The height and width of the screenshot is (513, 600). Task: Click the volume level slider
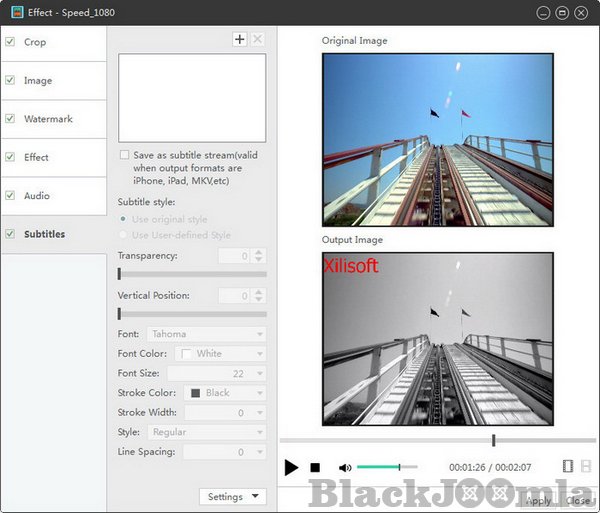coord(387,467)
